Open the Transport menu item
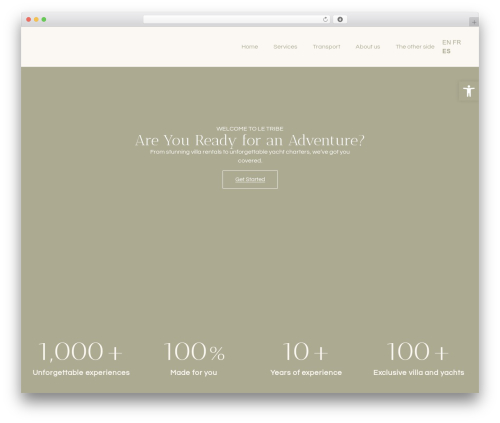The image size is (500, 423). [x=326, y=47]
